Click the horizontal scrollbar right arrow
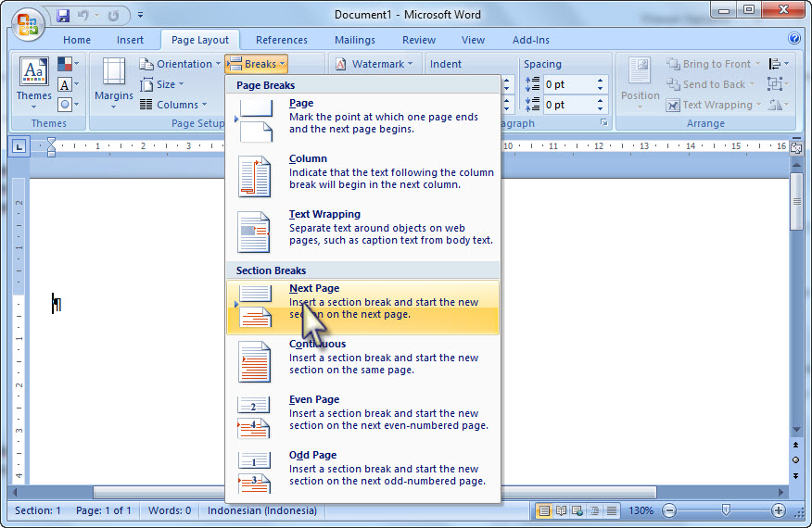This screenshot has height=528, width=812. point(781,492)
